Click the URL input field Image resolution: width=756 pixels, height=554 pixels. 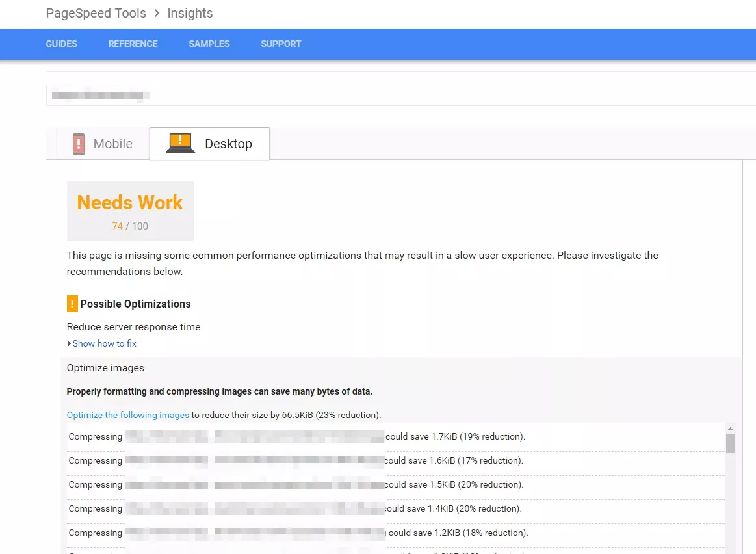(401, 96)
